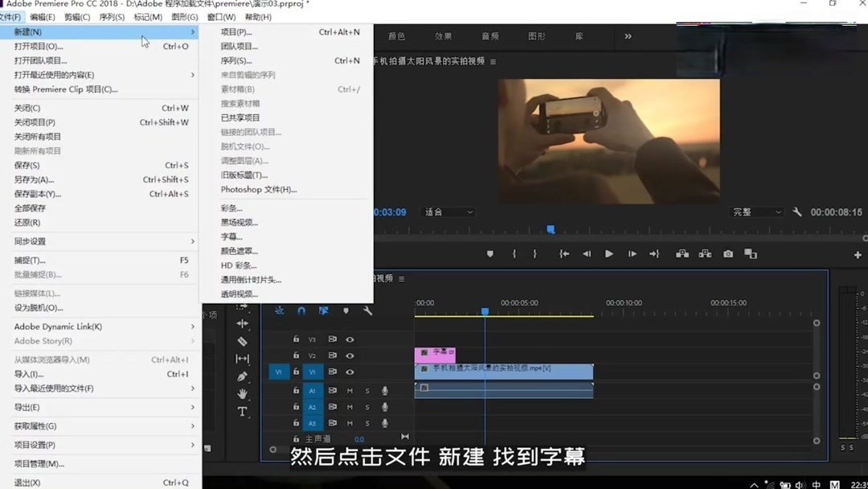Open the 适合 zoom level dropdown
The width and height of the screenshot is (868, 489).
coord(448,212)
